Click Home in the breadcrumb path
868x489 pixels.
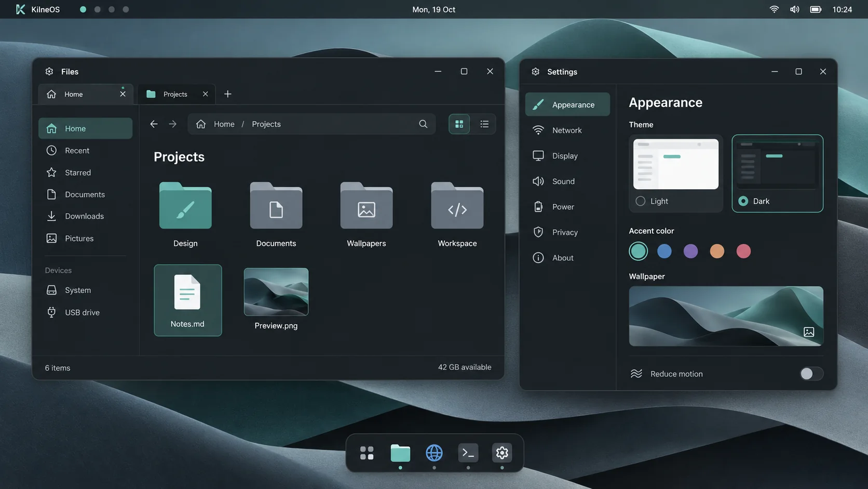pyautogui.click(x=224, y=124)
